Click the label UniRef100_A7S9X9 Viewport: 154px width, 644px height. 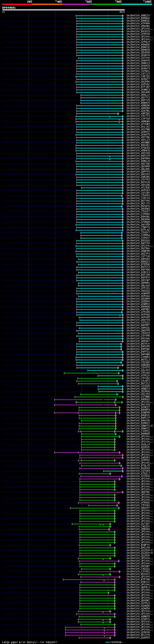click(138, 476)
